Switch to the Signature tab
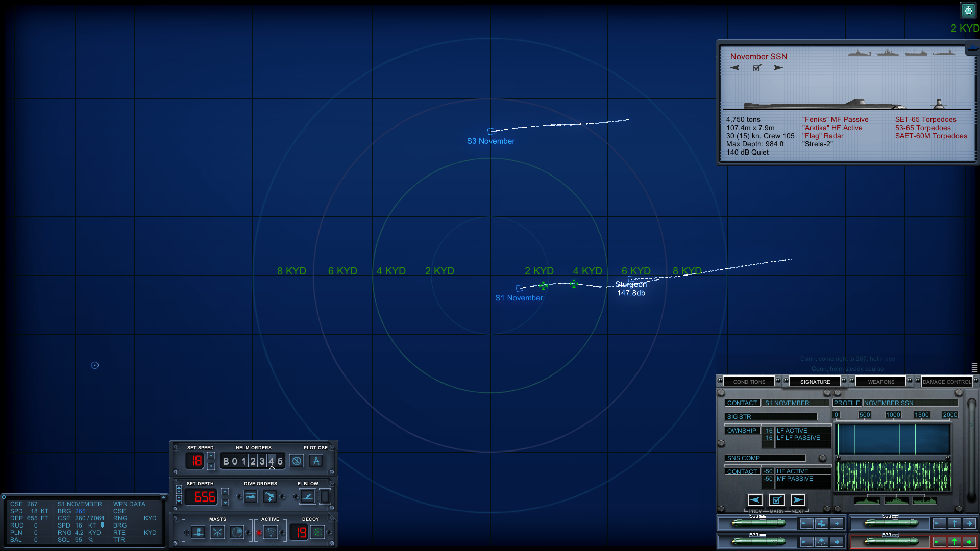 point(815,382)
